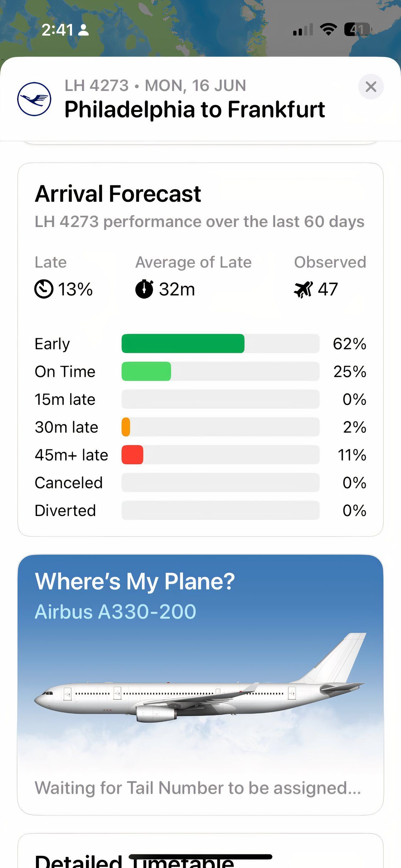The image size is (401, 868).
Task: Open the Where's My Plane? card
Action: pos(200,684)
